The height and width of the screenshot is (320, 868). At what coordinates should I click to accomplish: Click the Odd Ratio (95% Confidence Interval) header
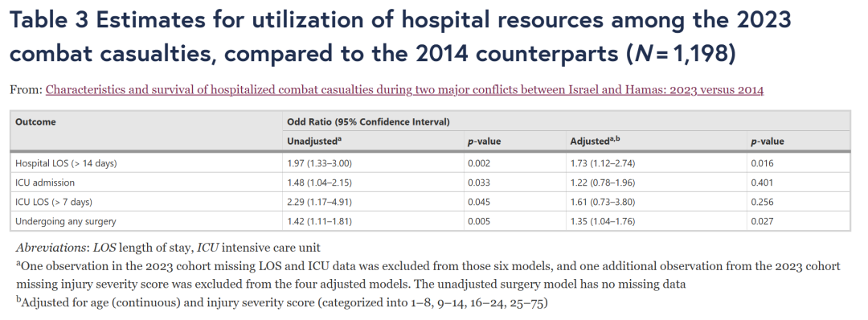point(368,121)
